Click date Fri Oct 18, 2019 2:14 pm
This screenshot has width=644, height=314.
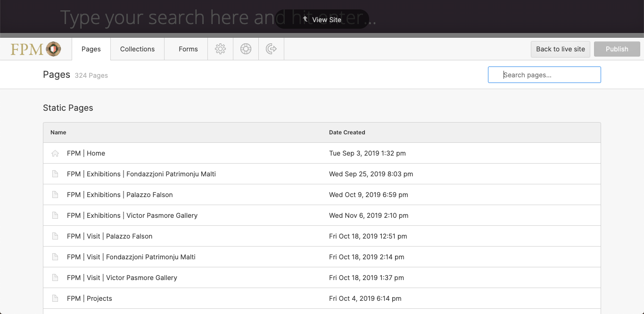(x=367, y=257)
